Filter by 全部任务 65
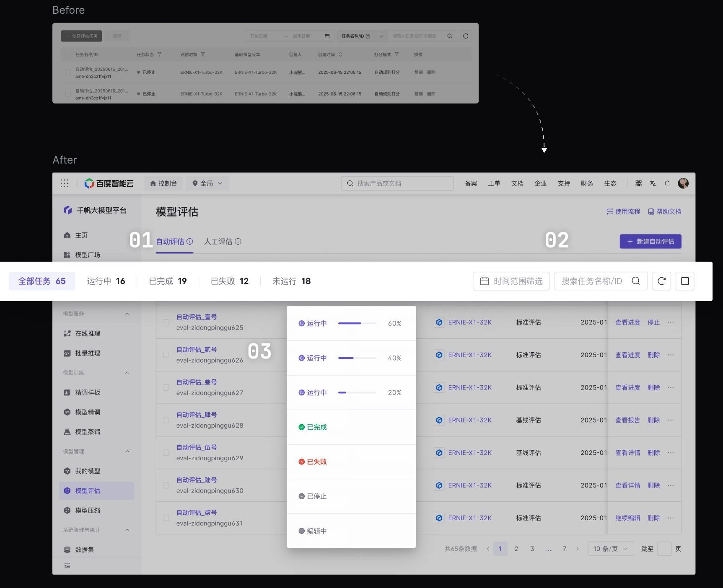The image size is (723, 588). [x=42, y=281]
